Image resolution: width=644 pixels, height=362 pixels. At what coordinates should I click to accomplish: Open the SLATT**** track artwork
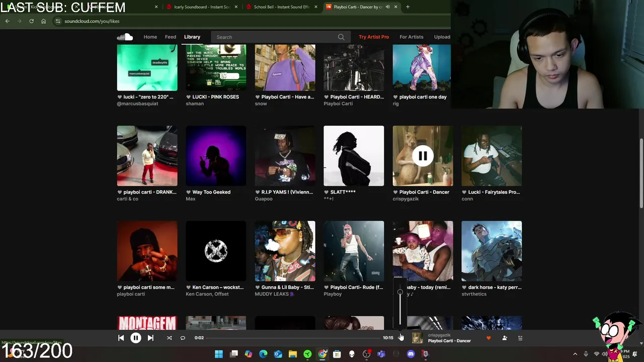pyautogui.click(x=354, y=156)
